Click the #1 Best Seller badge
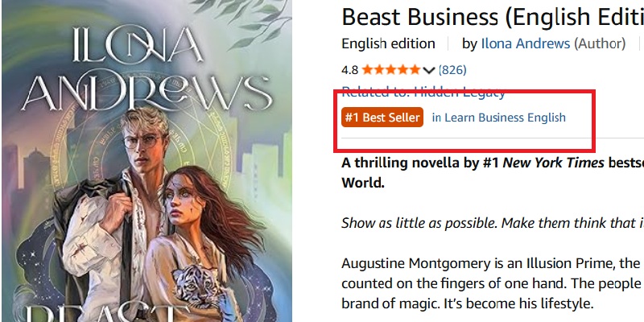 (x=382, y=118)
